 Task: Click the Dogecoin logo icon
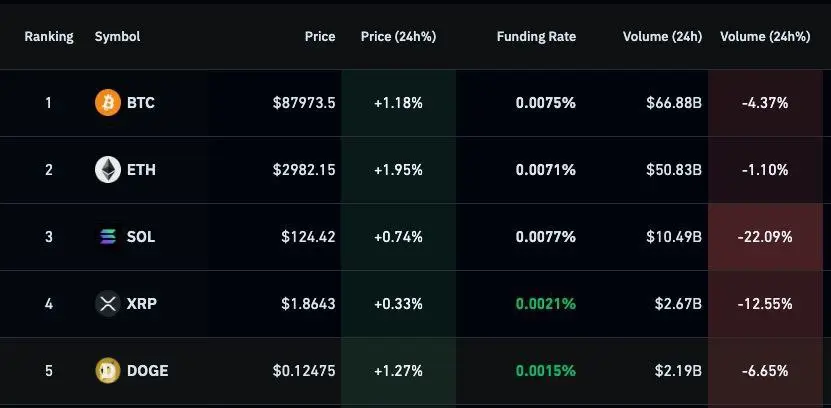[107, 371]
